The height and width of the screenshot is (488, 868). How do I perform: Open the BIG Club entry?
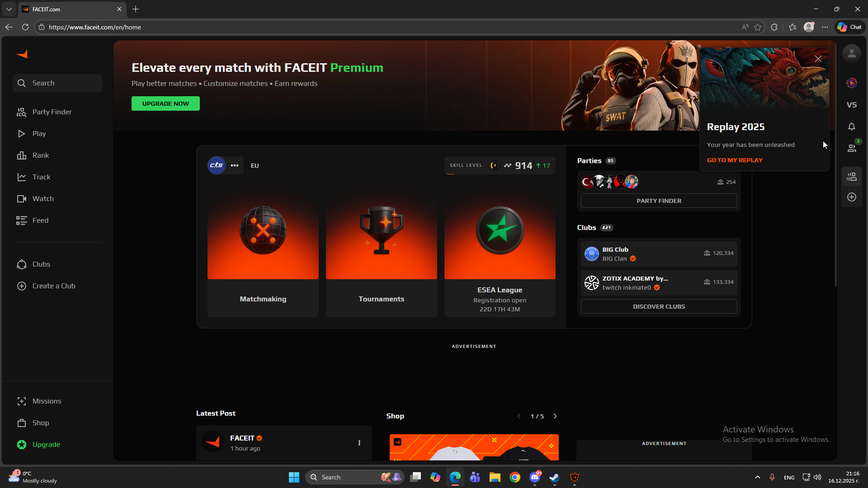pos(659,254)
